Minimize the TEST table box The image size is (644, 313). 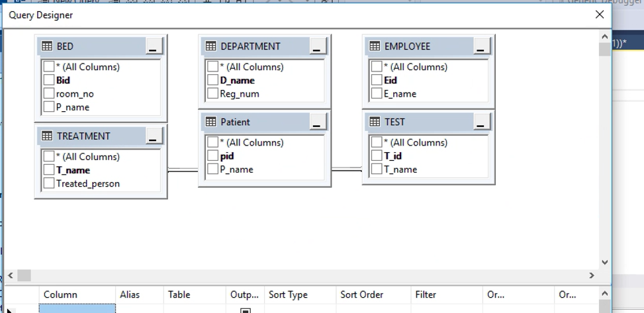[x=482, y=122]
